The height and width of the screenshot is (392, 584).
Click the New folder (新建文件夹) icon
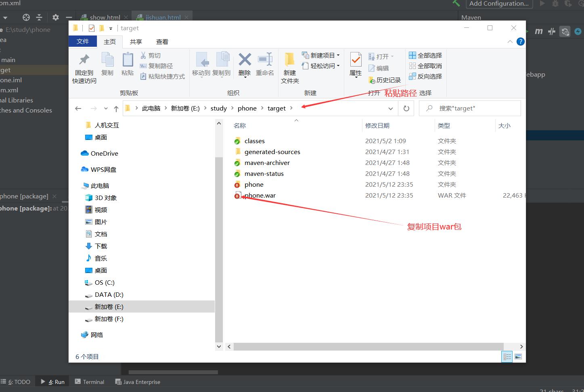point(289,60)
